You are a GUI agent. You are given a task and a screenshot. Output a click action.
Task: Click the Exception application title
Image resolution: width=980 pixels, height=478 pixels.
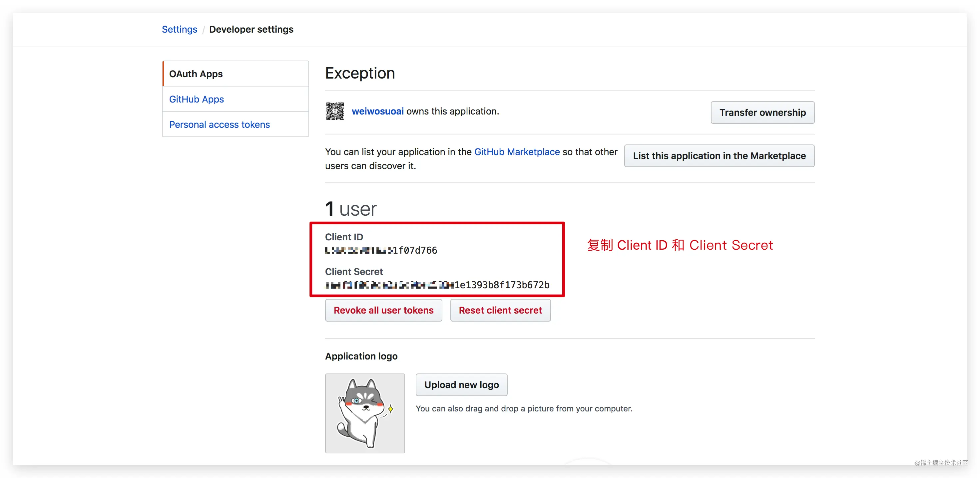[x=360, y=73]
